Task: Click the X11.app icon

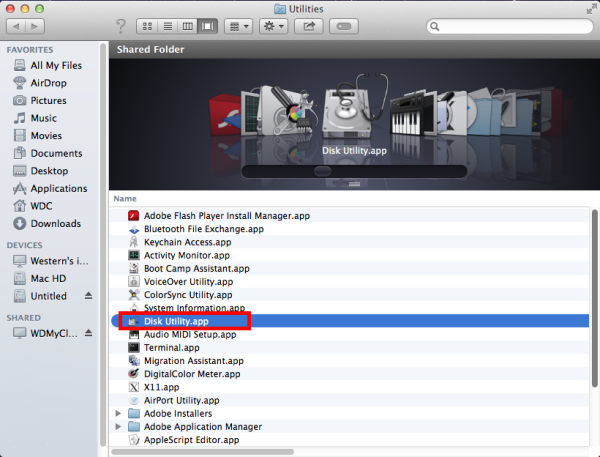Action: [x=134, y=387]
